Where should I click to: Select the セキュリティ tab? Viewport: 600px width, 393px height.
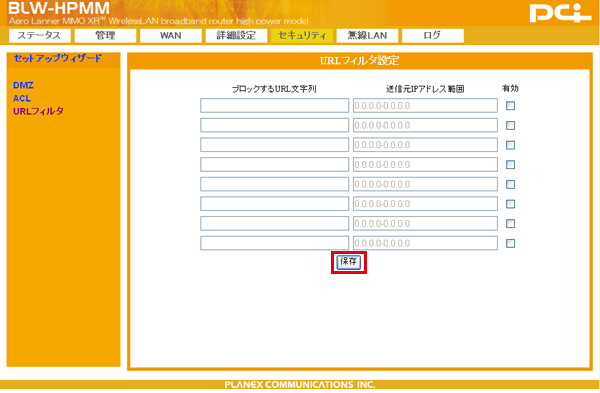[302, 36]
